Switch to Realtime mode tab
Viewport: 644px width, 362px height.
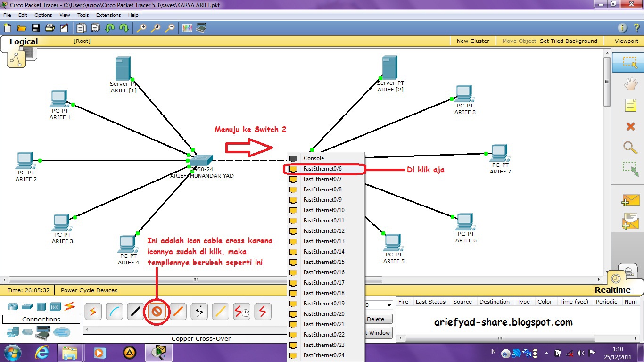pos(612,290)
